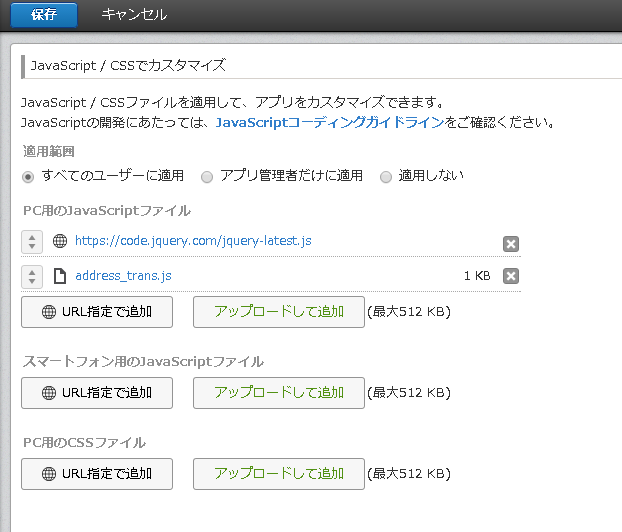Click reorder handle for jquery-latest.js row
The image size is (622, 532).
(32, 242)
